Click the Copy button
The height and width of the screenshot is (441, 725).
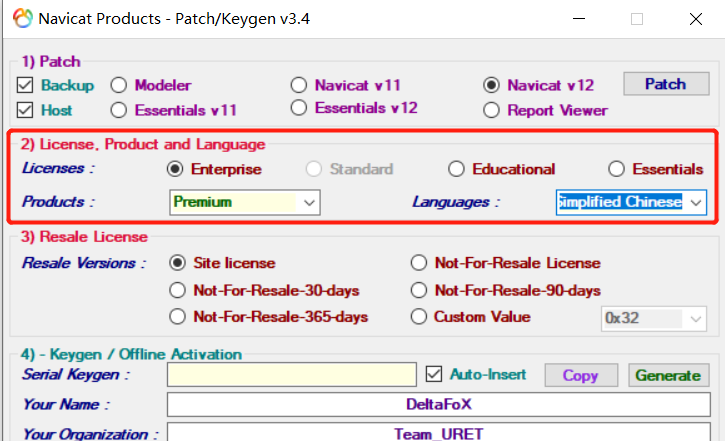click(581, 375)
